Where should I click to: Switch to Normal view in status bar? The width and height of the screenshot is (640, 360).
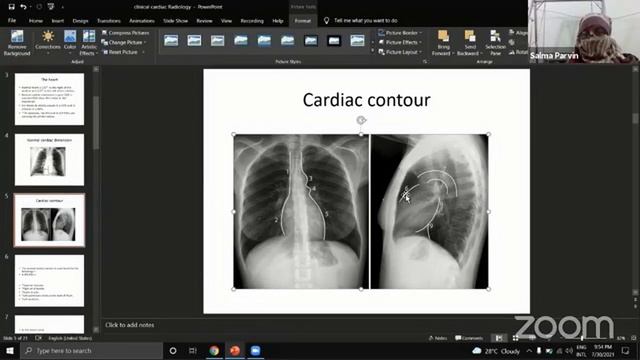[x=499, y=338]
